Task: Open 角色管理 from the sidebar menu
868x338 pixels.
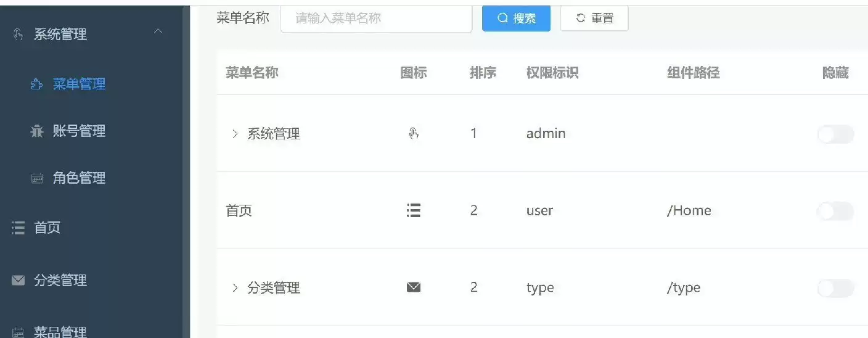Action: coord(79,178)
